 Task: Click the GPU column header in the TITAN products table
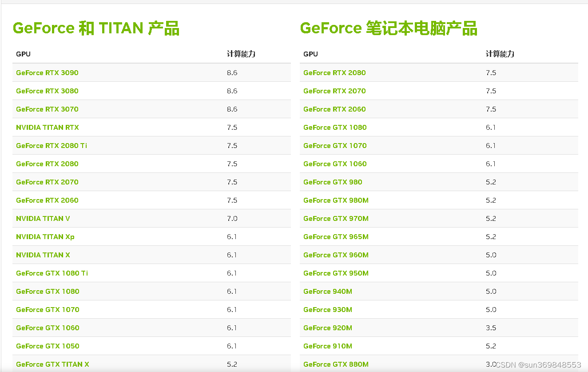pos(23,54)
